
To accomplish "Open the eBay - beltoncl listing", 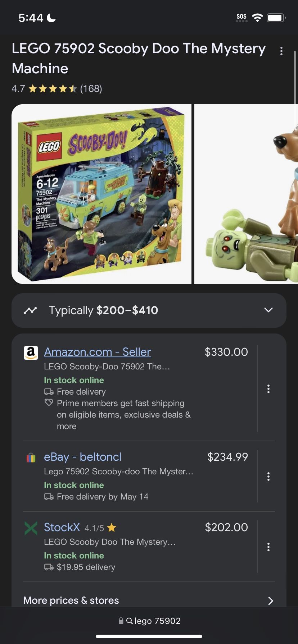I will (x=83, y=457).
